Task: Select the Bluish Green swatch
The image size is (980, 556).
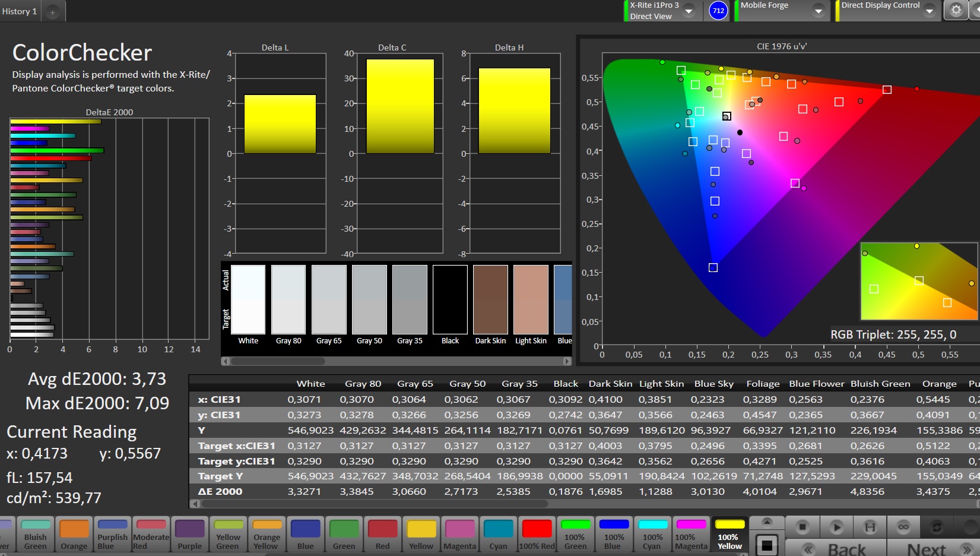Action: click(x=36, y=534)
